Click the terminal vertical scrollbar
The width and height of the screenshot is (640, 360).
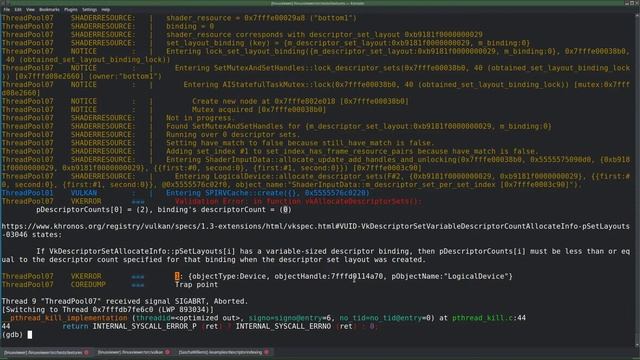(637, 180)
